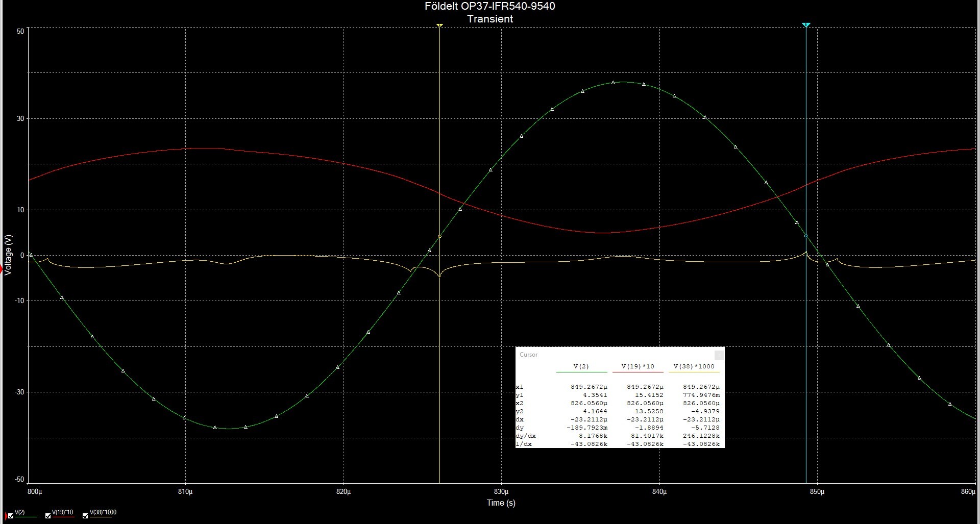Click dy value -5.7128 in Cursor panel
This screenshot has height=524, width=980.
click(x=706, y=428)
